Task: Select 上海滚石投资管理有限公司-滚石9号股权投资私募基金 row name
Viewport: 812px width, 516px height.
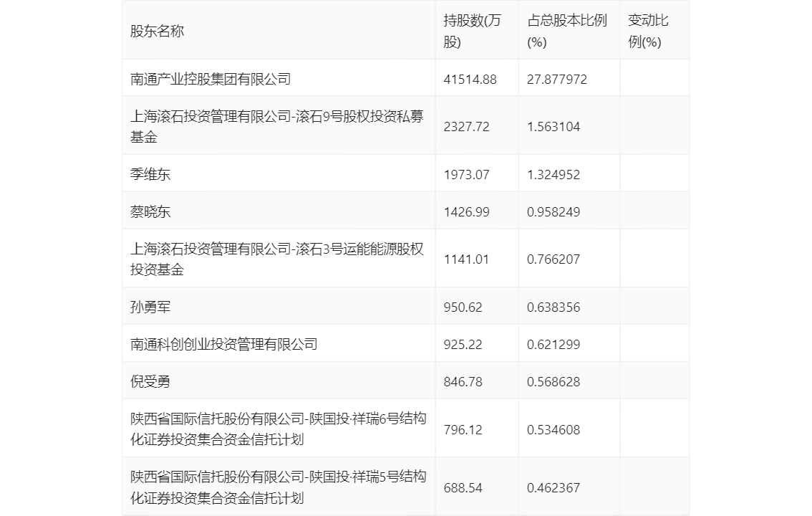Action: click(x=277, y=126)
